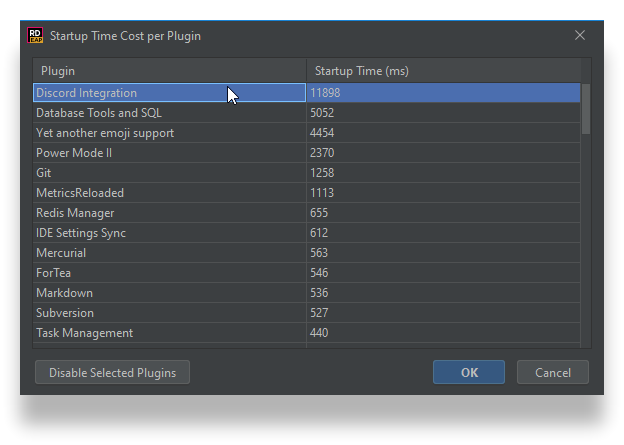The width and height of the screenshot is (624, 445).
Task: Select the Task Management plugin row
Action: (x=307, y=333)
